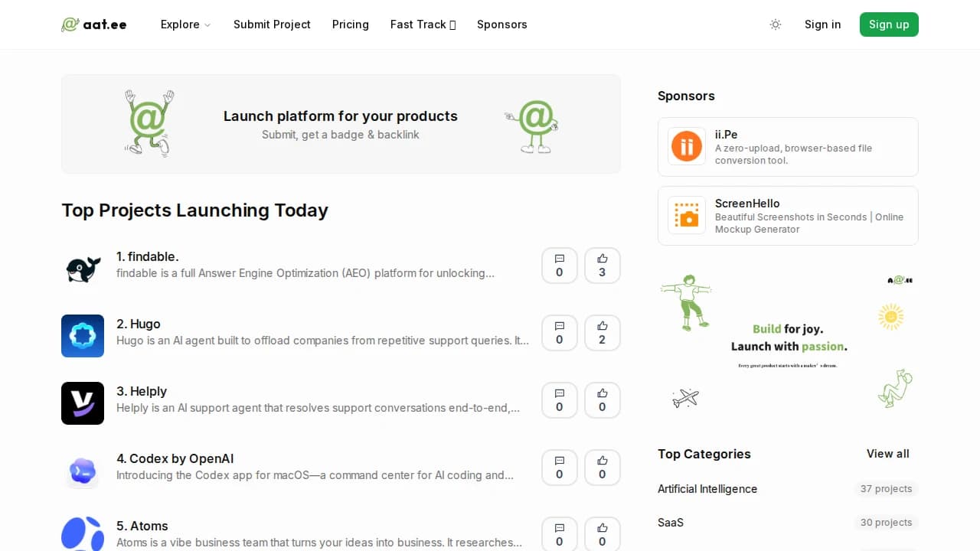The image size is (980, 551).
Task: Open comments for Helply
Action: 560,400
